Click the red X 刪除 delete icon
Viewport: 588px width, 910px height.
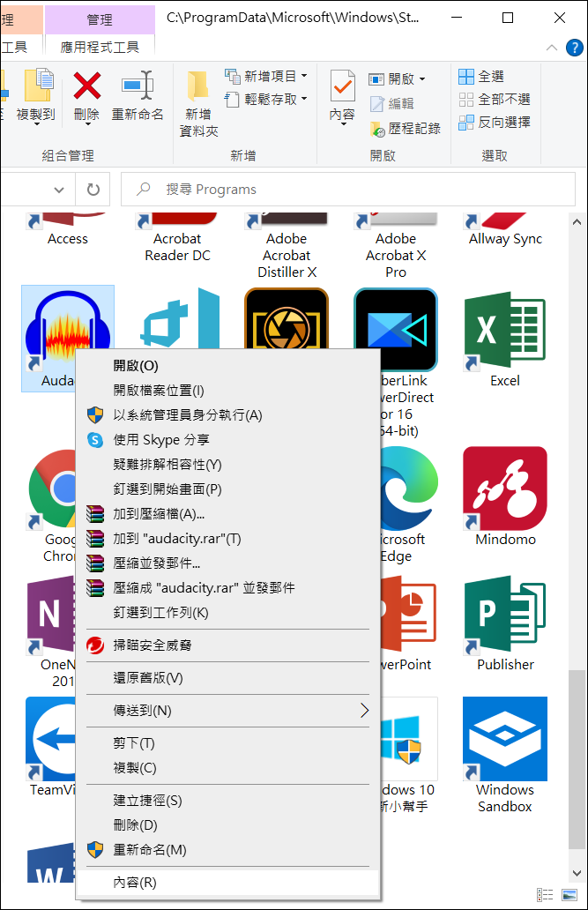(x=86, y=86)
